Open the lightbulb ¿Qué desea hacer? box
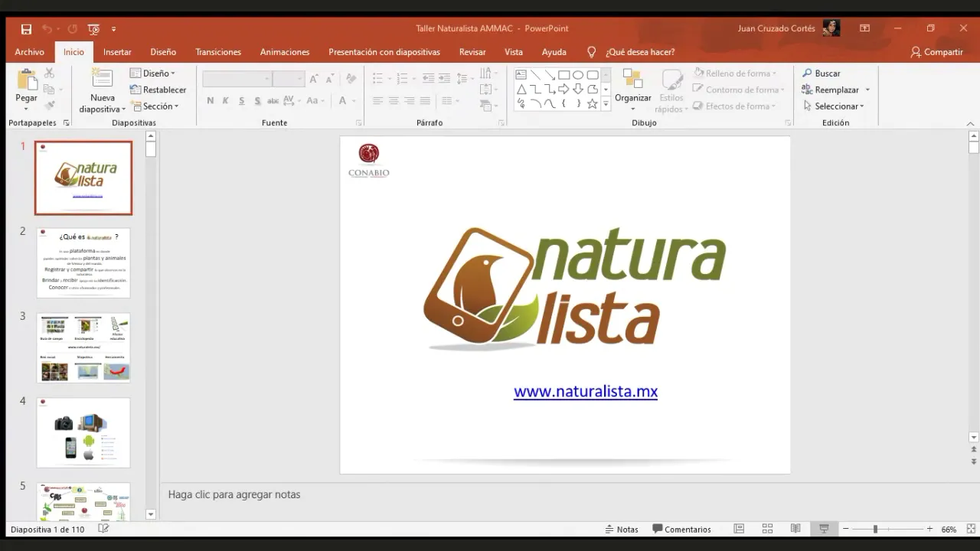The image size is (980, 551). tap(631, 52)
